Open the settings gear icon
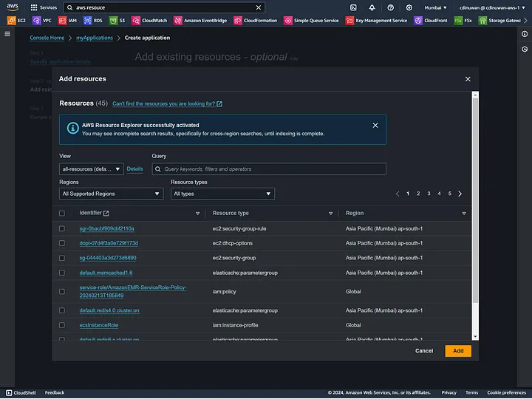The image size is (532, 399). (x=409, y=7)
